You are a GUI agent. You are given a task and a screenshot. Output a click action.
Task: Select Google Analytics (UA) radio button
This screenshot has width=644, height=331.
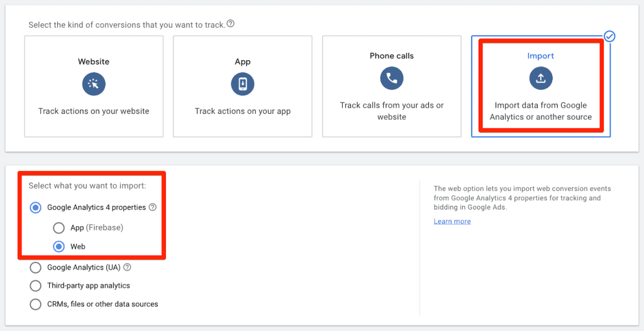pyautogui.click(x=36, y=268)
